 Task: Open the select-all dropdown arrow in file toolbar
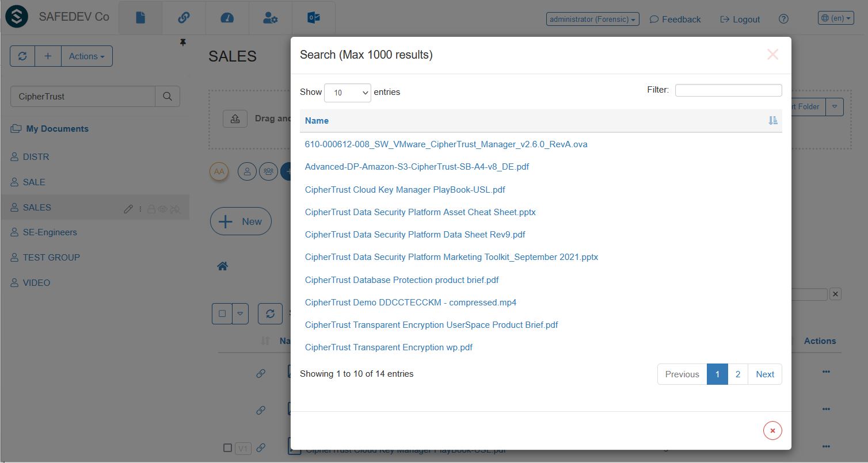coord(240,313)
